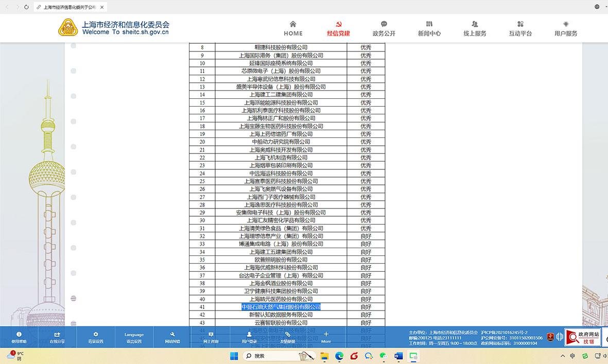The height and width of the screenshot is (364, 608).
Task: Click the 使用帮助 help icon
Action: click(19, 337)
